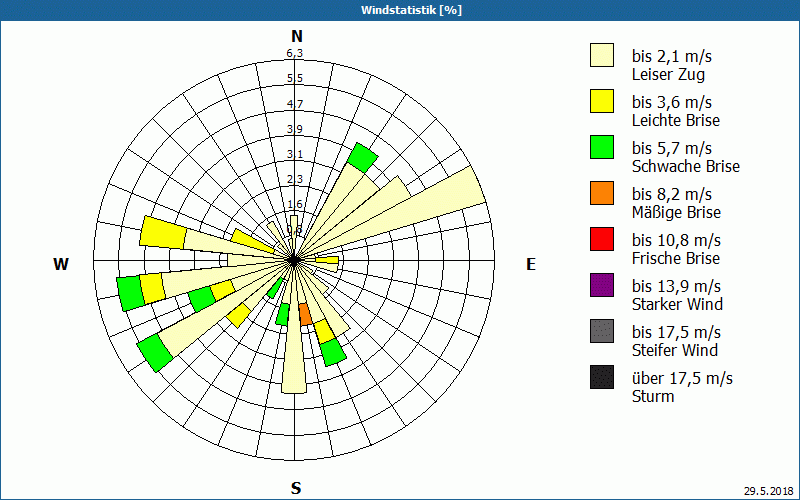Click the 'Frische Brise' legend label
Viewport: 800px width, 500px height.
pyautogui.click(x=676, y=258)
